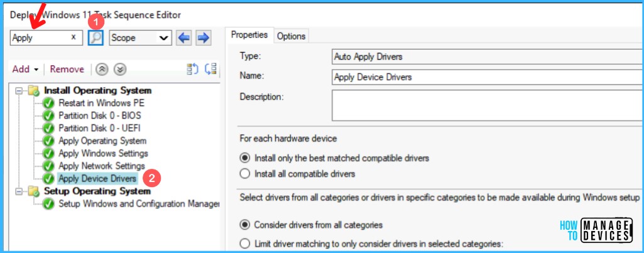
Task: Click the Name field Apply Device Drivers
Action: click(x=488, y=77)
